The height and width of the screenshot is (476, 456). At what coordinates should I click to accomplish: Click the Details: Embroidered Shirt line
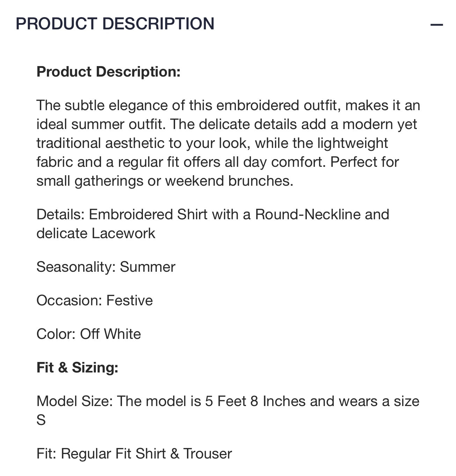click(212, 224)
